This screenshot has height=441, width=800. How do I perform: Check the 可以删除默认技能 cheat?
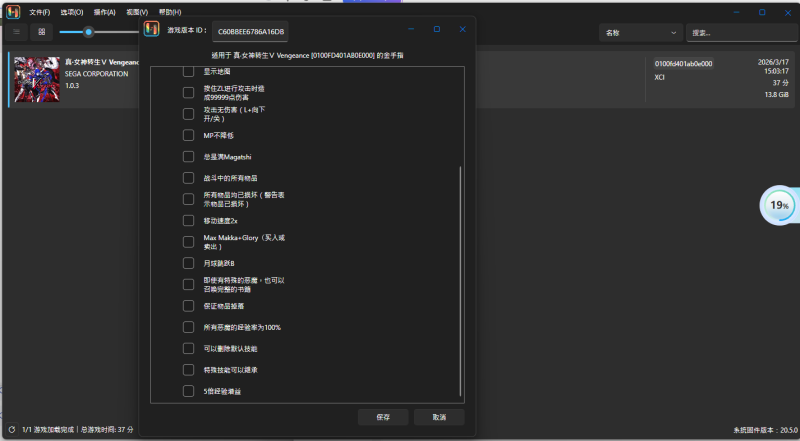click(188, 349)
